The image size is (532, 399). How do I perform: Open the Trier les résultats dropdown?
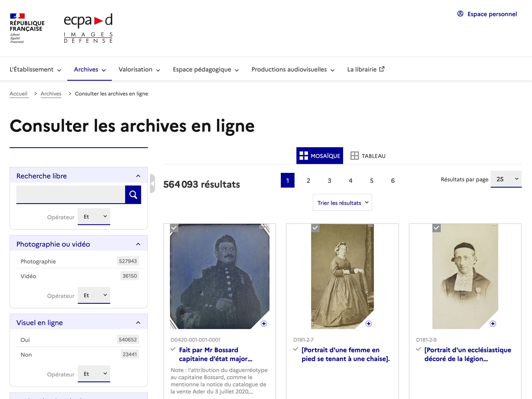[342, 202]
